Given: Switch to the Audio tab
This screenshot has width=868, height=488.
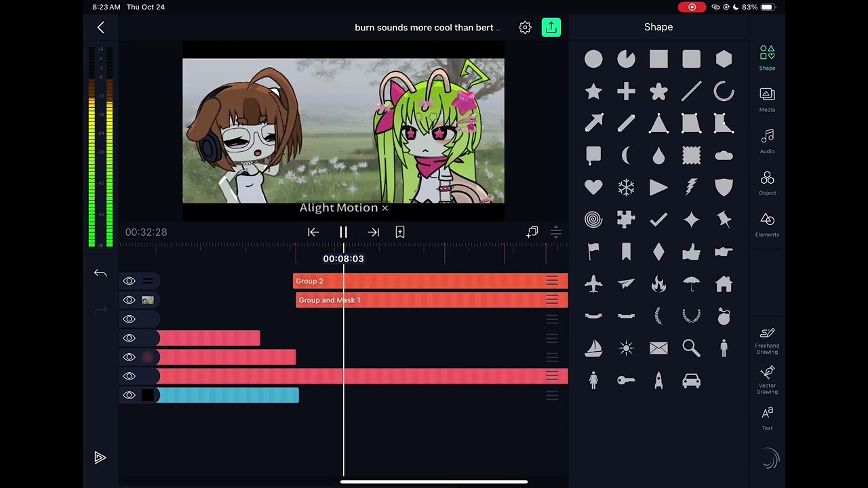Looking at the screenshot, I should 767,141.
